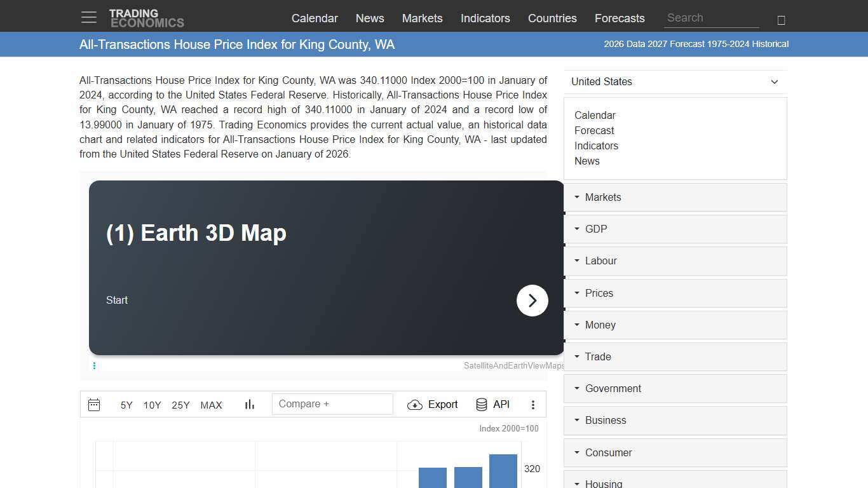Viewport: 868px width, 488px height.
Task: Select the 10Y chart time range
Action: point(153,405)
